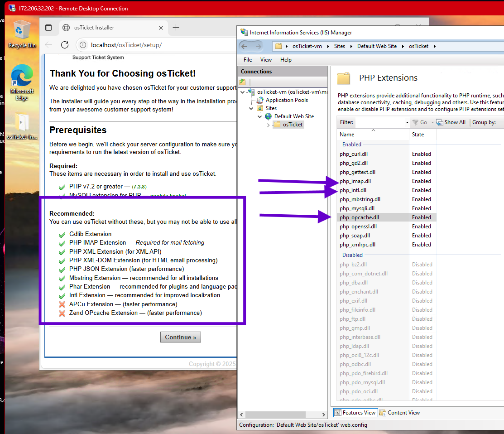Click the browser address bar URL
The image size is (504, 434).
click(x=126, y=45)
